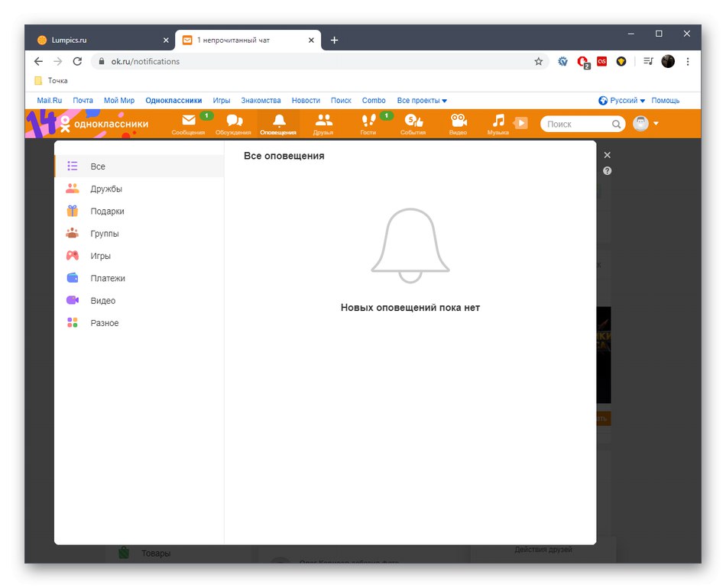Open the Видео camera icon in header
Viewport: 726px width, 588px height.
[459, 121]
